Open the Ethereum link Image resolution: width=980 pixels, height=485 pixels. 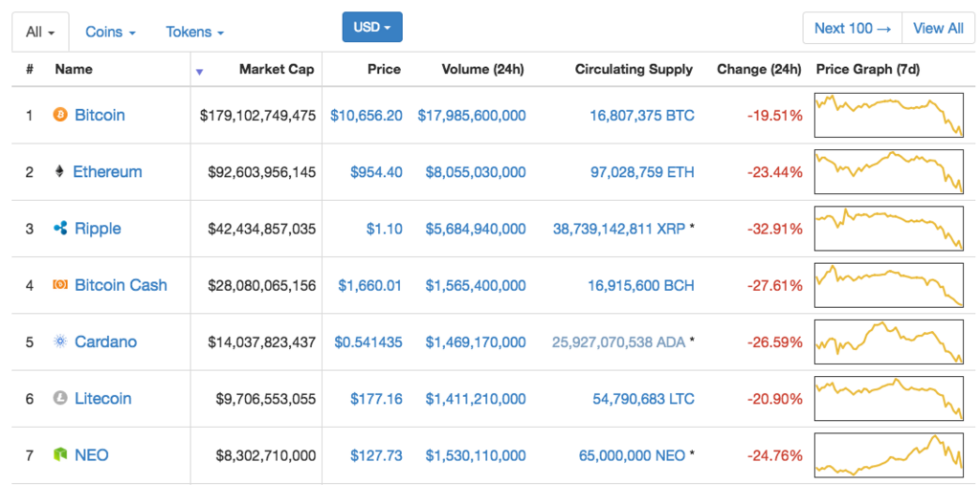(x=107, y=172)
